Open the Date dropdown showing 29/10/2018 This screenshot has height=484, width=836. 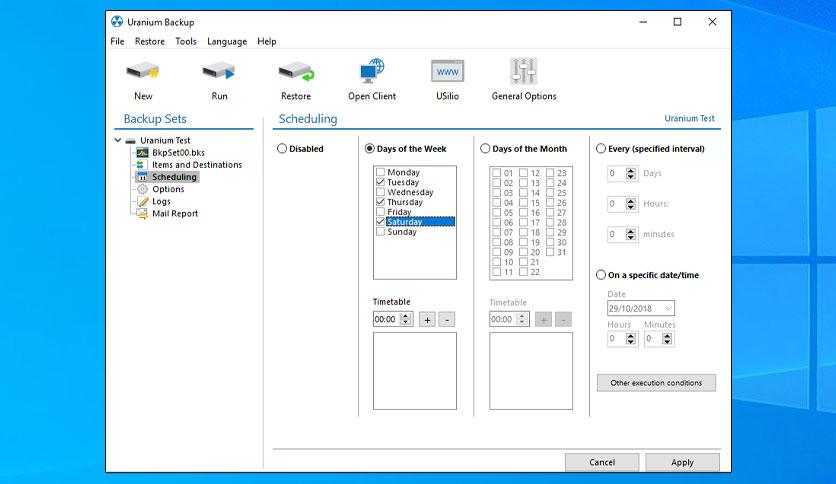coord(668,308)
